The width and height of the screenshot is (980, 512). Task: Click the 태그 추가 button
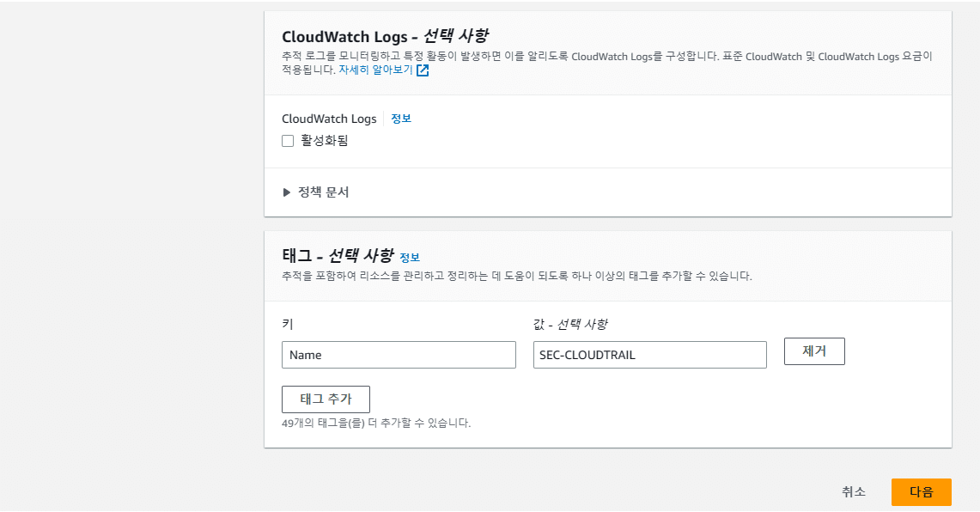(326, 399)
